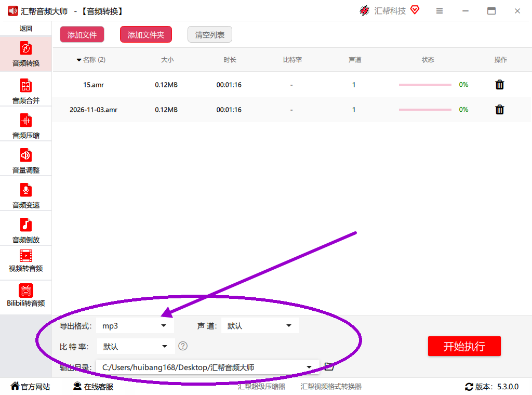
Task: Open the hamburger menu in title bar
Action: pos(440,11)
